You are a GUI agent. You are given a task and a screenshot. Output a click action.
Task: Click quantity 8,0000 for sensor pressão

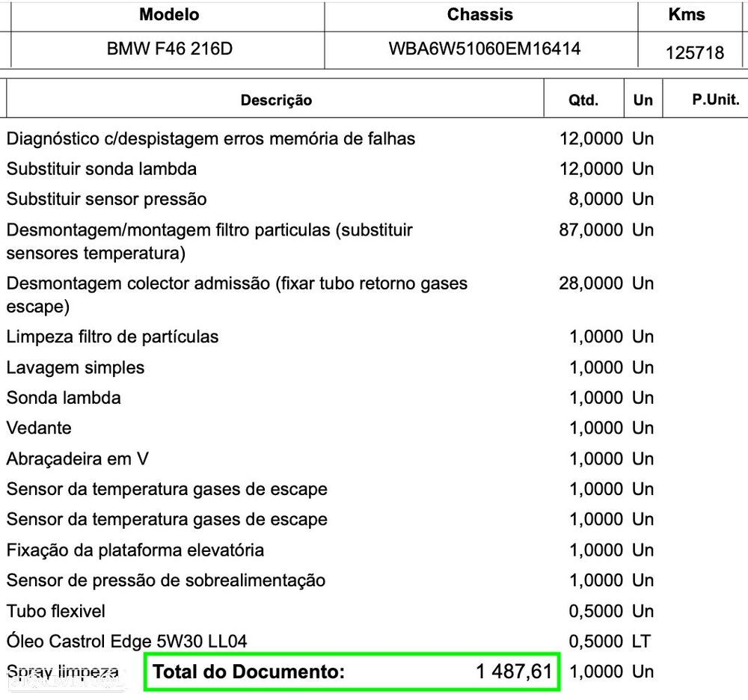tap(596, 200)
